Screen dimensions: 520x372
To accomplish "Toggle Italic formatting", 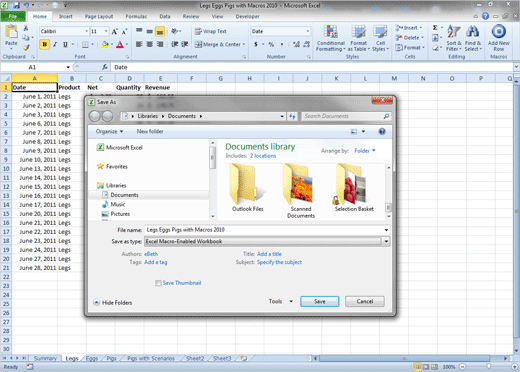I will click(55, 44).
